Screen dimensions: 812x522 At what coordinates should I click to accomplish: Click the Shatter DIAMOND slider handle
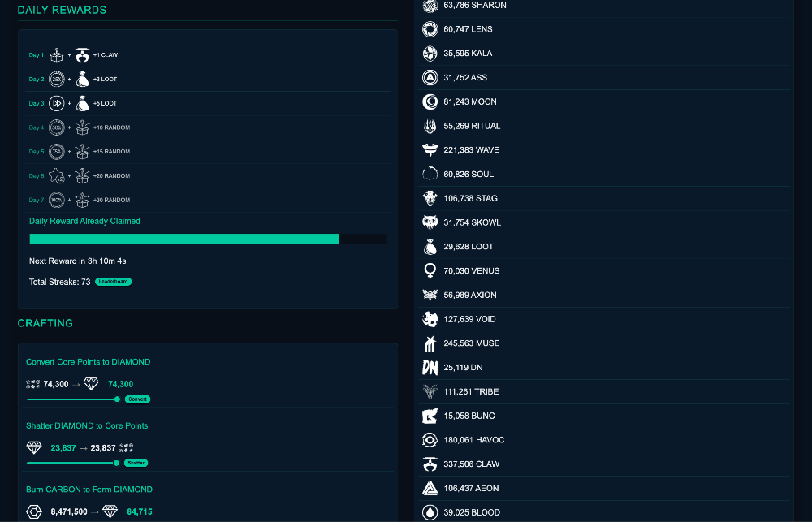coord(116,463)
